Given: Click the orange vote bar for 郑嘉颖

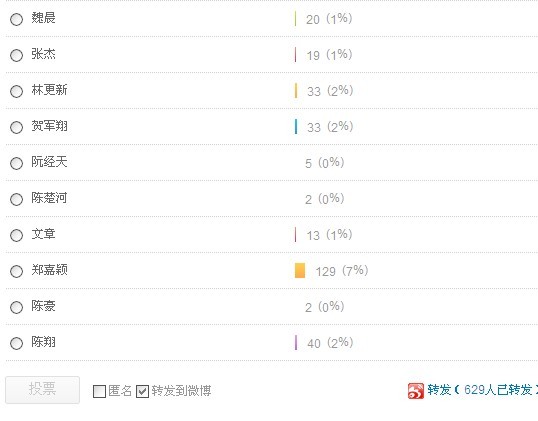Looking at the screenshot, I should click(300, 270).
